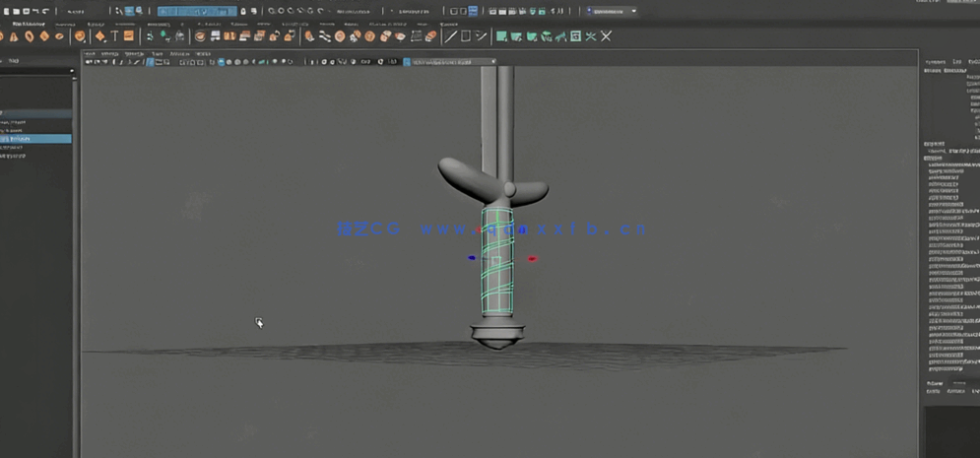Viewport: 980px width, 458px height.
Task: Open the Show panel menu
Action: [x=157, y=54]
